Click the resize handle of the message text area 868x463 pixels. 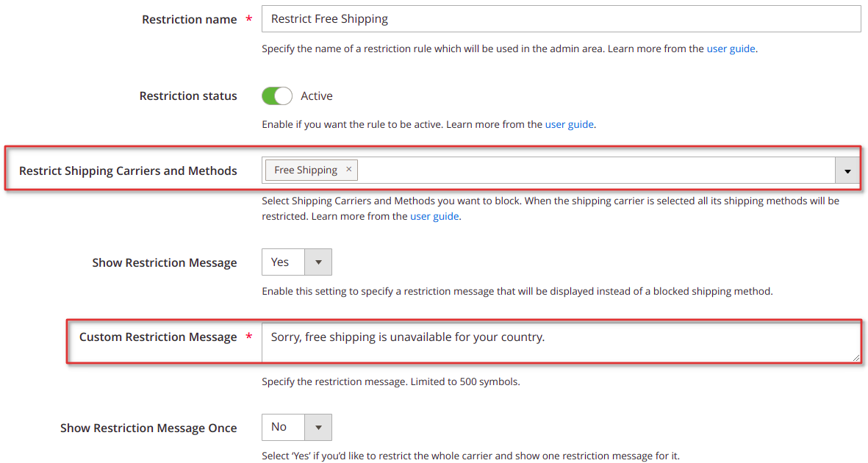856,358
